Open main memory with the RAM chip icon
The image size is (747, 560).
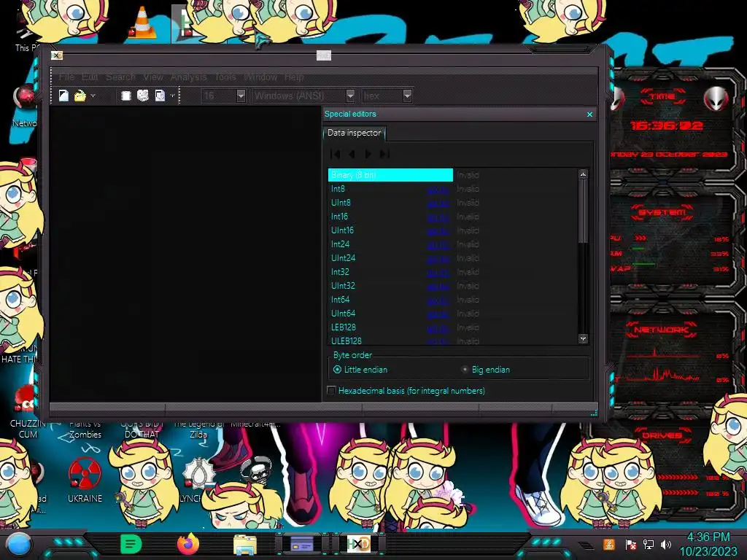(125, 96)
